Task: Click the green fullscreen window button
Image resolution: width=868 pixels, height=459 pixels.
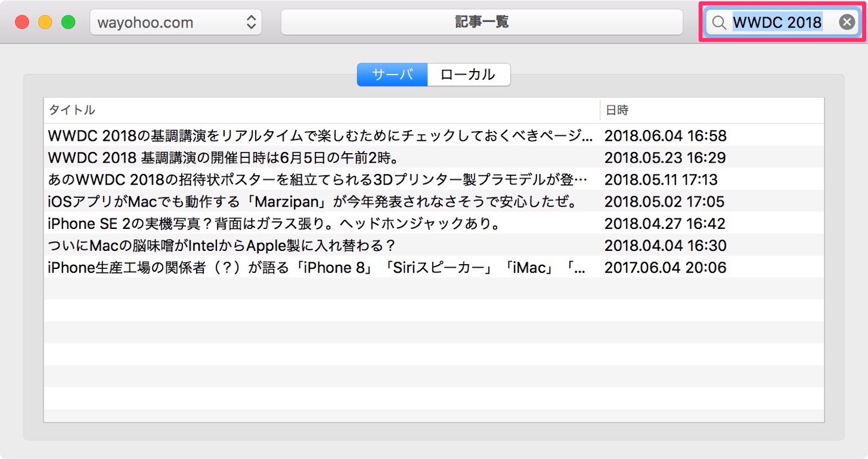Action: [69, 23]
